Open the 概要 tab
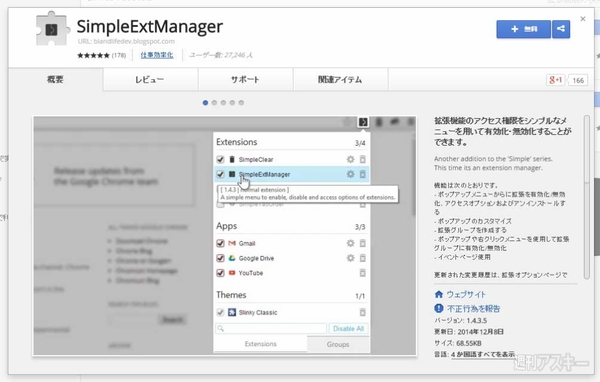This screenshot has width=600, height=382. coord(55,80)
